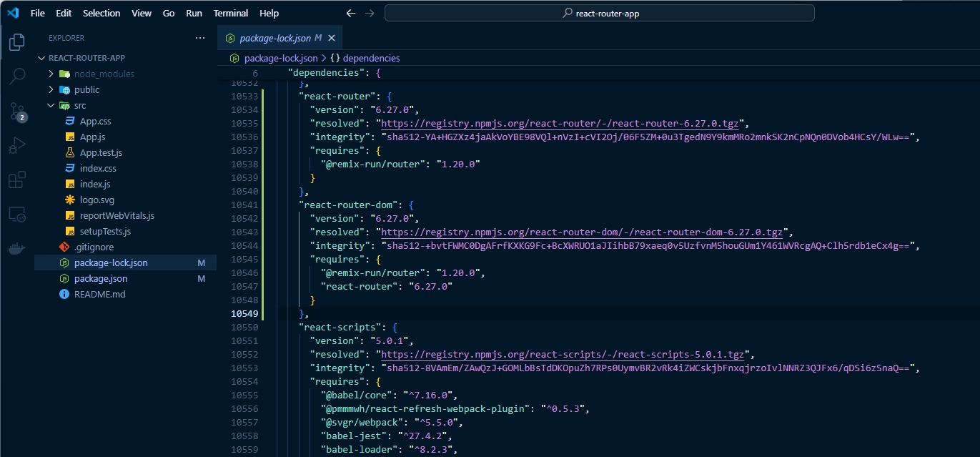This screenshot has height=457, width=980.
Task: Expand the node_modules folder
Action: [51, 74]
